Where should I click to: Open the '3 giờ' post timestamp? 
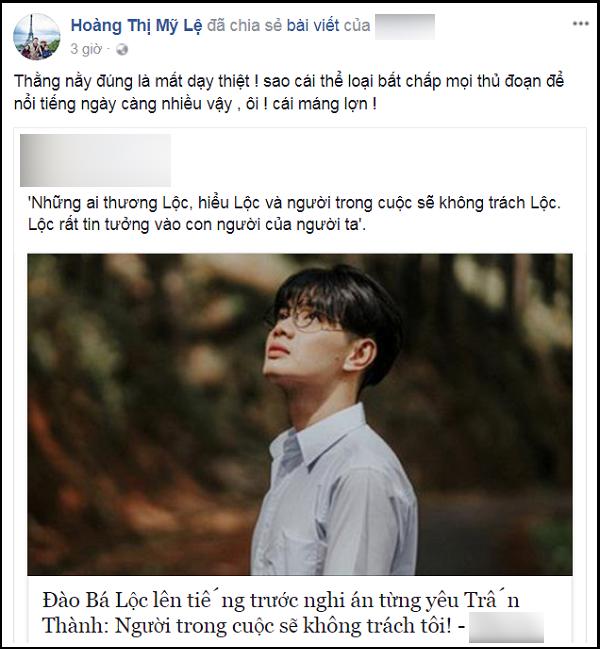[x=85, y=50]
